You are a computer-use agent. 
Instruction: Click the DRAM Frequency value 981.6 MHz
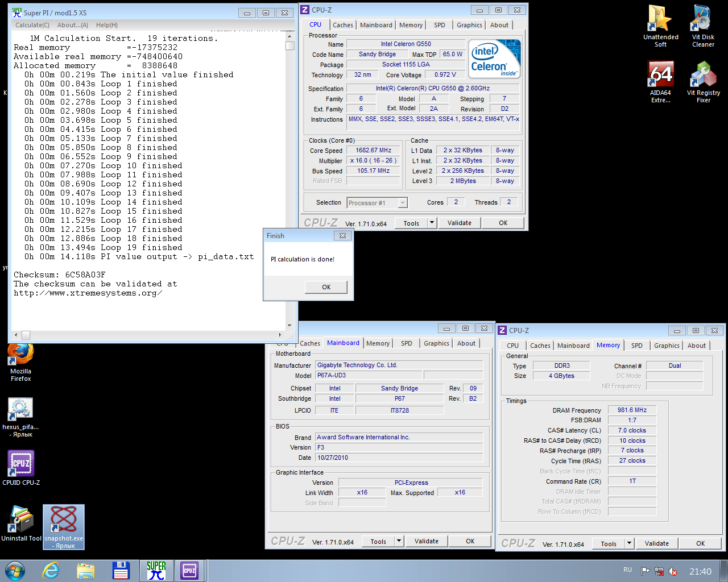[632, 410]
